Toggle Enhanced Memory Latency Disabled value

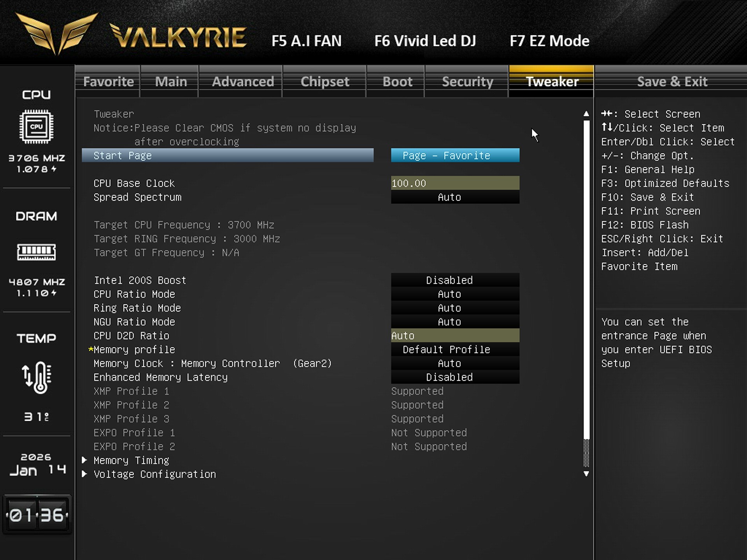coord(455,377)
